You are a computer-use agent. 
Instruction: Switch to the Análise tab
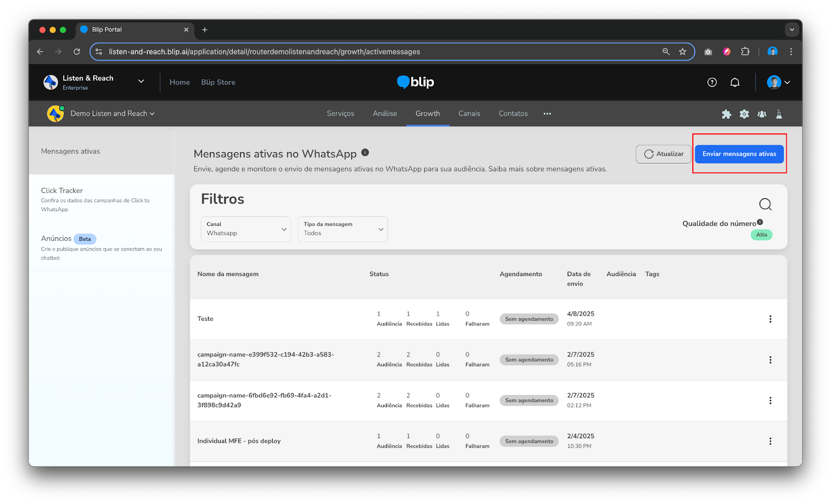point(385,114)
